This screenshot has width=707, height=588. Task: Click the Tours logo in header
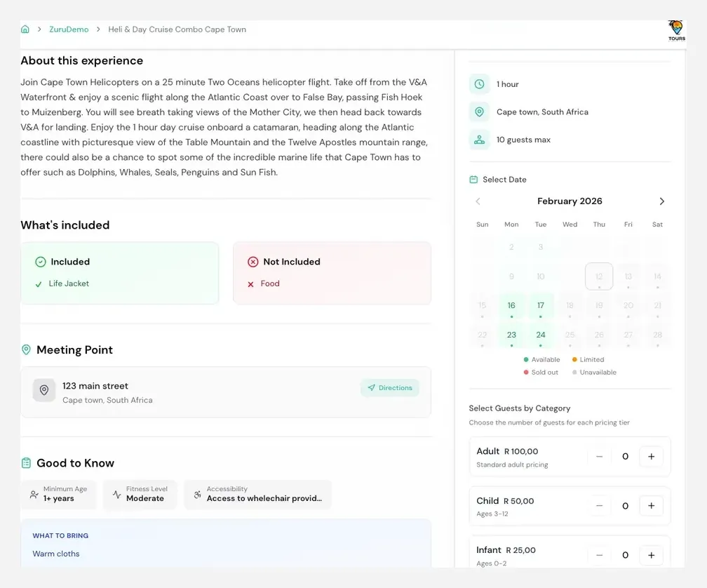click(x=676, y=31)
